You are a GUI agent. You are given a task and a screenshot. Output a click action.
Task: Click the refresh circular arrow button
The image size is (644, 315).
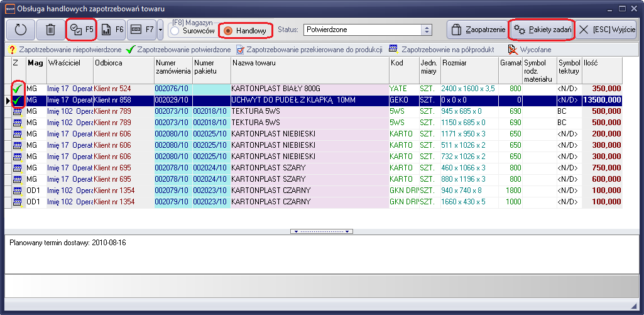coord(20,30)
